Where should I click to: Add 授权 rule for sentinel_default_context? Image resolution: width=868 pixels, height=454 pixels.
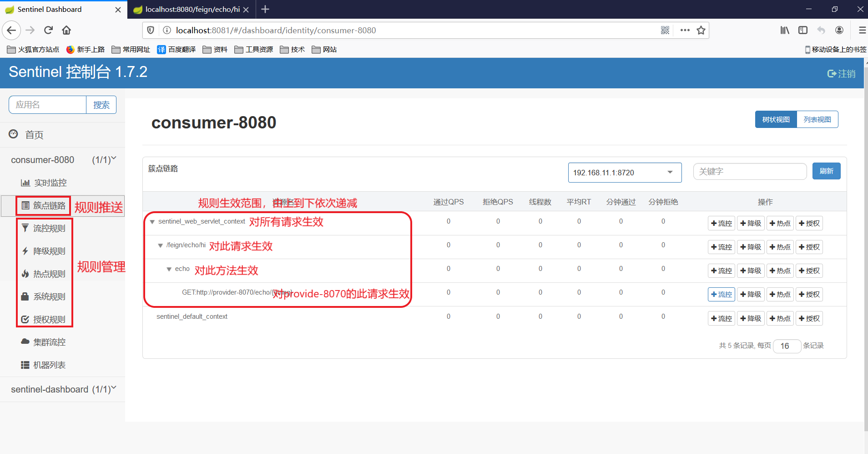809,318
